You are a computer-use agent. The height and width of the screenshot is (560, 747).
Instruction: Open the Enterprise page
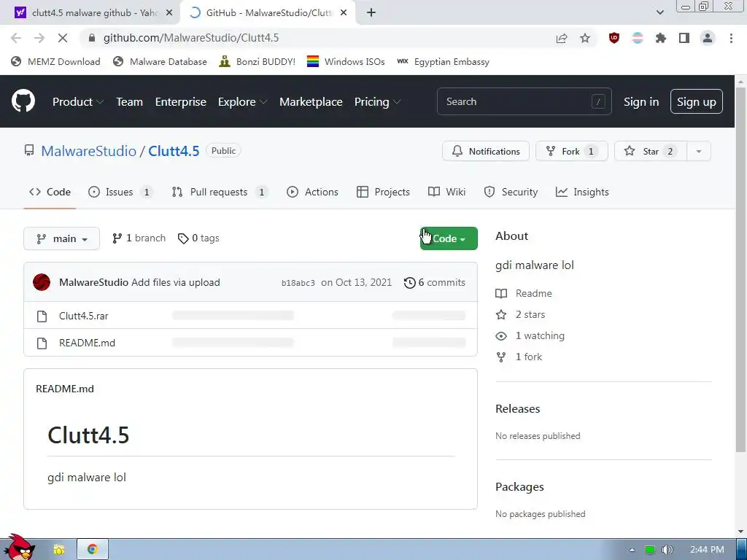(181, 102)
